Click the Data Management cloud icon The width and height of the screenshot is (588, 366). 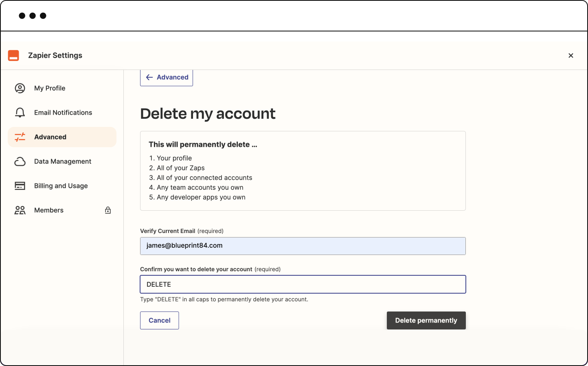20,161
